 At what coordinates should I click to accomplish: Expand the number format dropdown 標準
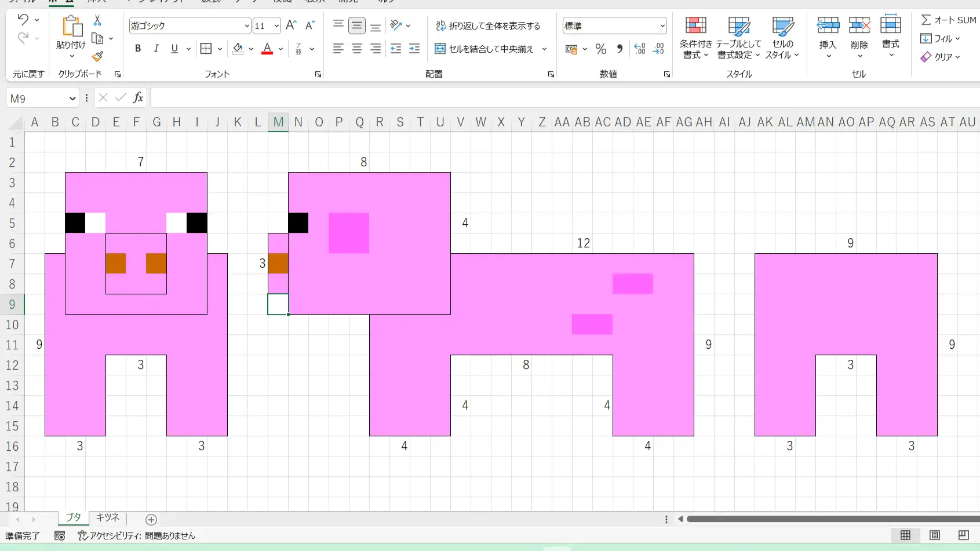coord(662,25)
